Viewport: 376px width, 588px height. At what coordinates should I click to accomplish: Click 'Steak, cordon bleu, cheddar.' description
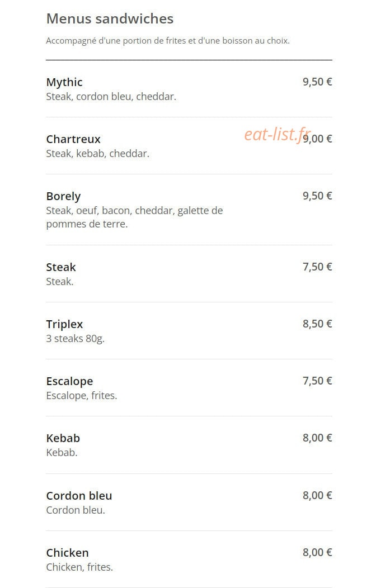point(111,97)
